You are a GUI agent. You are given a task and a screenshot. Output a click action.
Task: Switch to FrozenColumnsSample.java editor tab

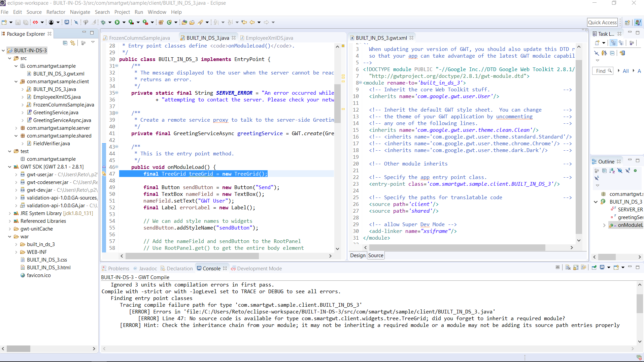pyautogui.click(x=139, y=38)
